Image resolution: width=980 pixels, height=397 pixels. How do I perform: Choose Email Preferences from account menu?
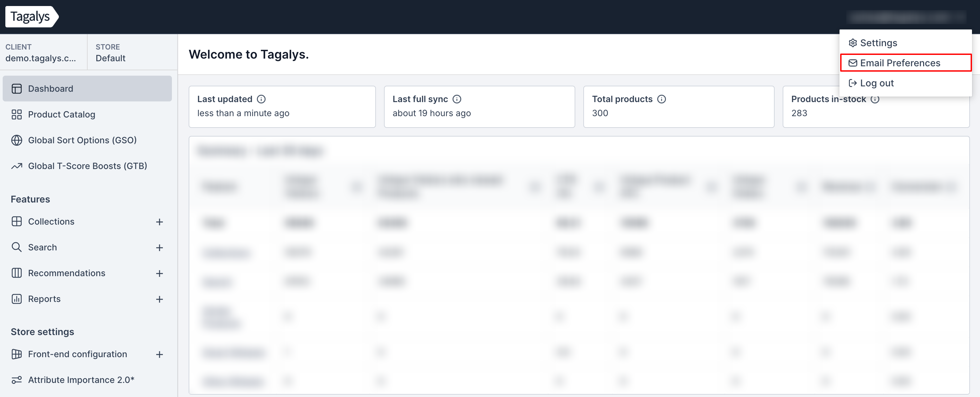coord(905,63)
